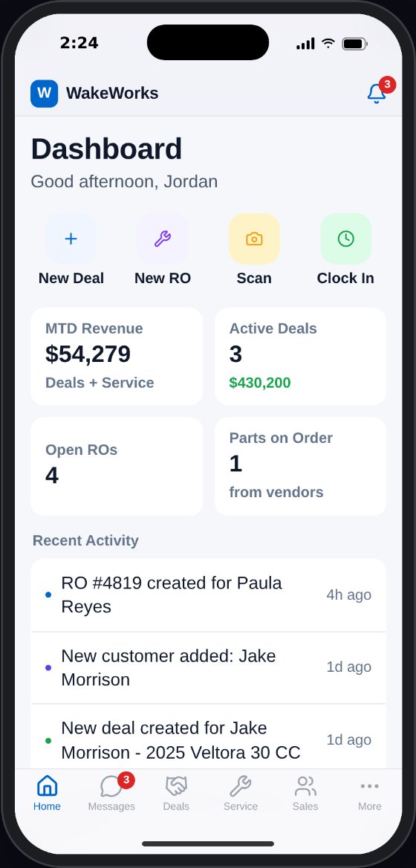
Task: Switch to the Service tab
Action: pyautogui.click(x=241, y=793)
